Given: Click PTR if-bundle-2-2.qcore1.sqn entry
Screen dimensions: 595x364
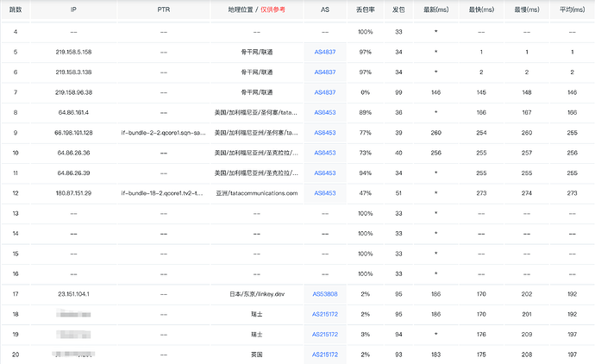Looking at the screenshot, I should point(164,133).
